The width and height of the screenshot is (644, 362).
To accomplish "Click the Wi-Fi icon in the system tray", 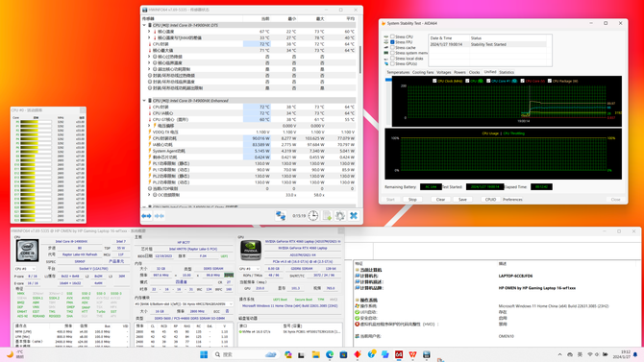I will [590, 354].
